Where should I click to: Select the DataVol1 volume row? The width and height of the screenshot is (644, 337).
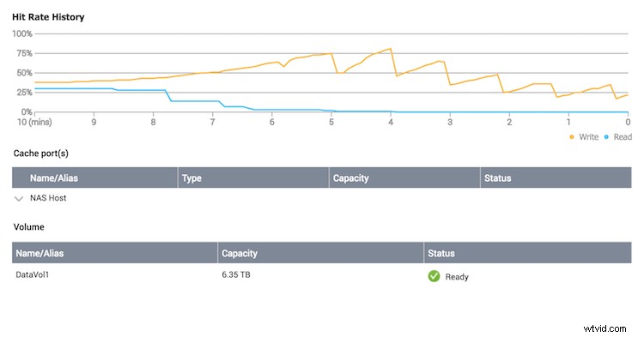tap(322, 276)
